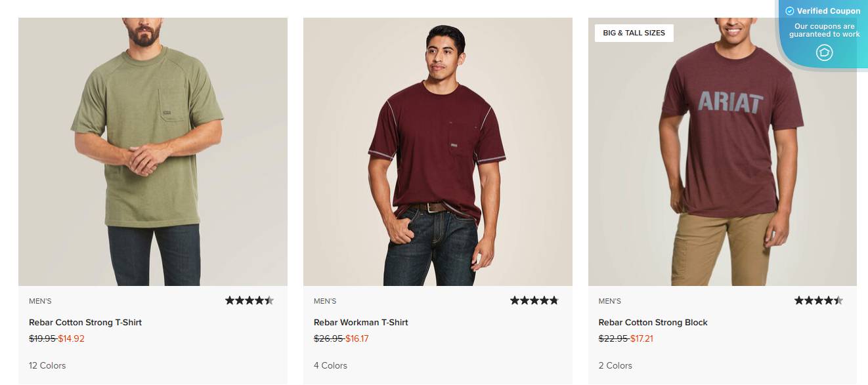Open 2 Colors for Rebar Cotton Strong Block
Viewport: 868px width, 385px height.
615,365
